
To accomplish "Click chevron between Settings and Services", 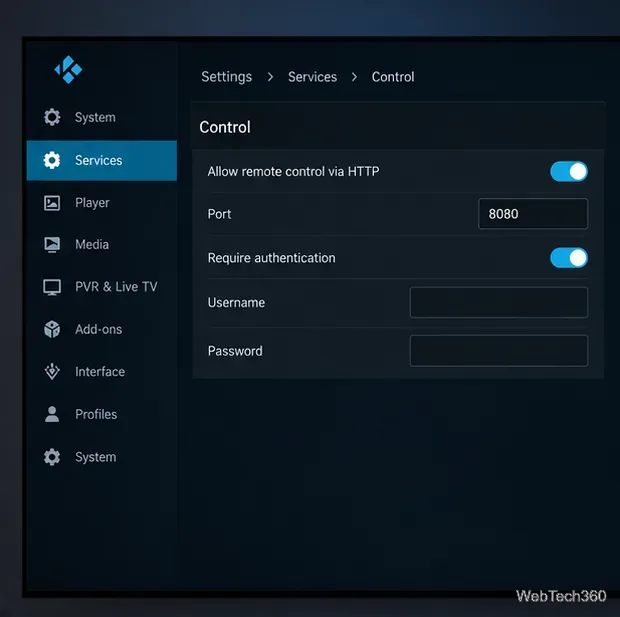I will 270,77.
